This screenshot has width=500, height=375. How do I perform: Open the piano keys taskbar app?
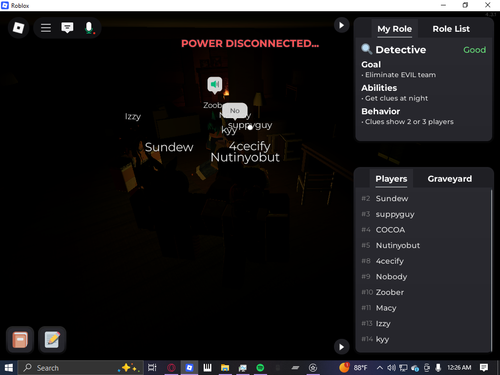207,368
